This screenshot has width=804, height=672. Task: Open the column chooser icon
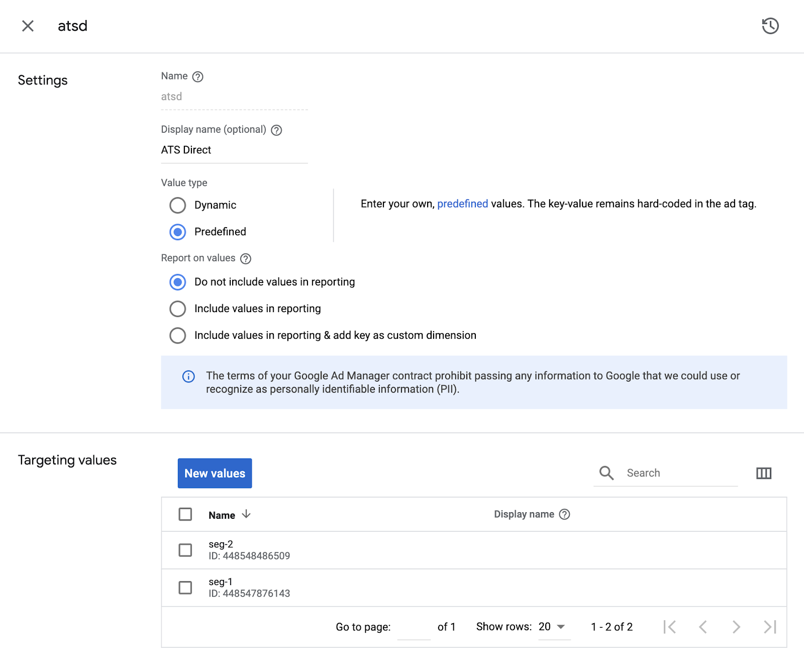coord(764,473)
